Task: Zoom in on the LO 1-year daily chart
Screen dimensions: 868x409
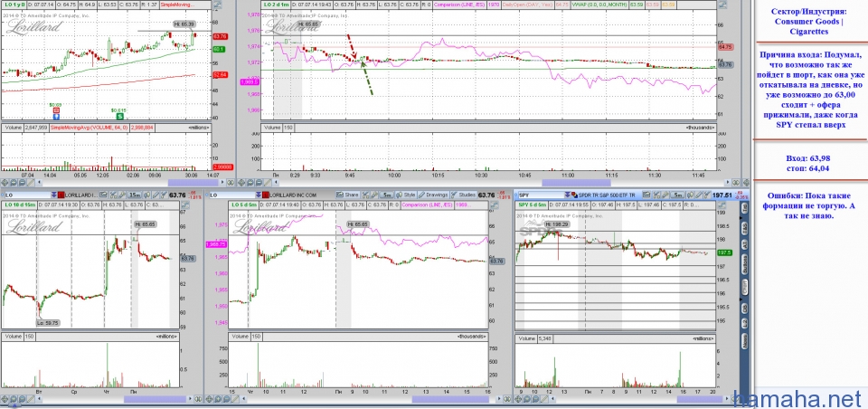Action: (14, 183)
